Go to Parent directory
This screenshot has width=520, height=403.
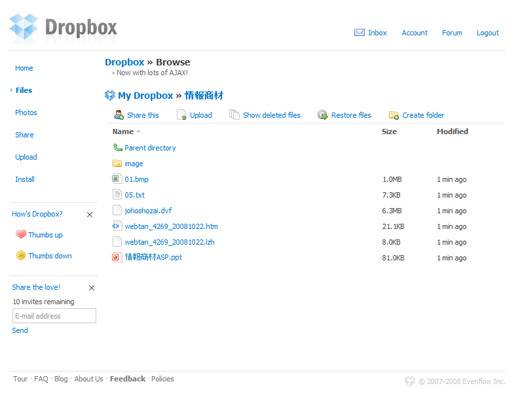150,148
